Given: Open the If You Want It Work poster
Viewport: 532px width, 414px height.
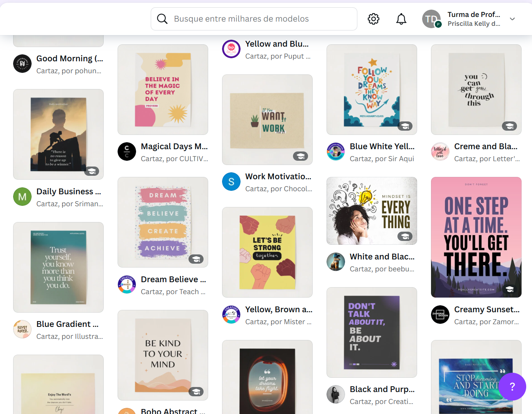Looking at the screenshot, I should (267, 119).
